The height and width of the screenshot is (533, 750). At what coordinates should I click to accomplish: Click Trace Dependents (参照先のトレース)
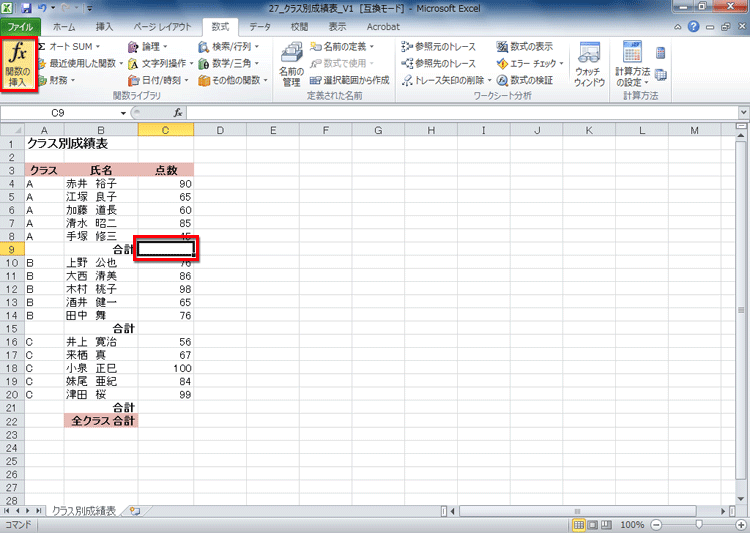click(x=439, y=63)
